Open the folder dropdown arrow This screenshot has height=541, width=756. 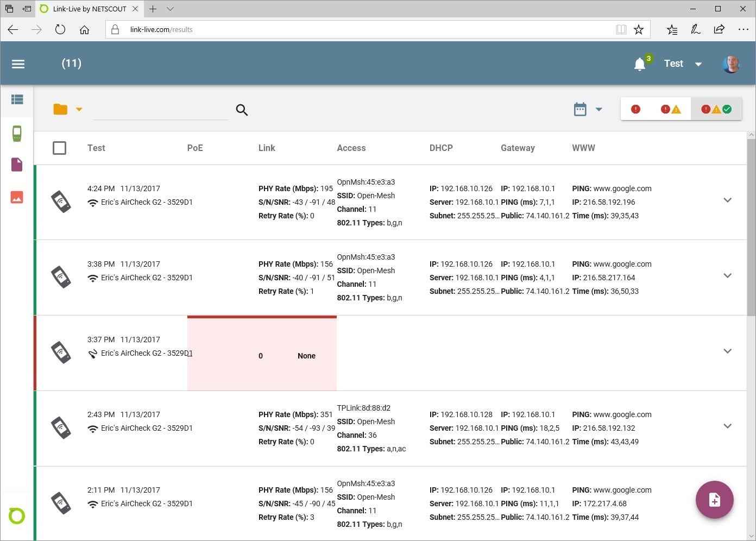(x=79, y=110)
